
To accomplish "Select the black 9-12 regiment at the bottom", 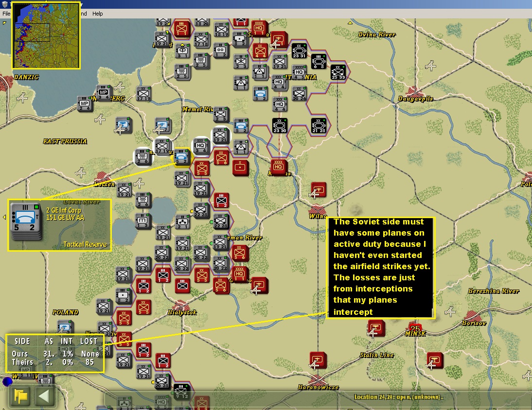I will pyautogui.click(x=181, y=392).
